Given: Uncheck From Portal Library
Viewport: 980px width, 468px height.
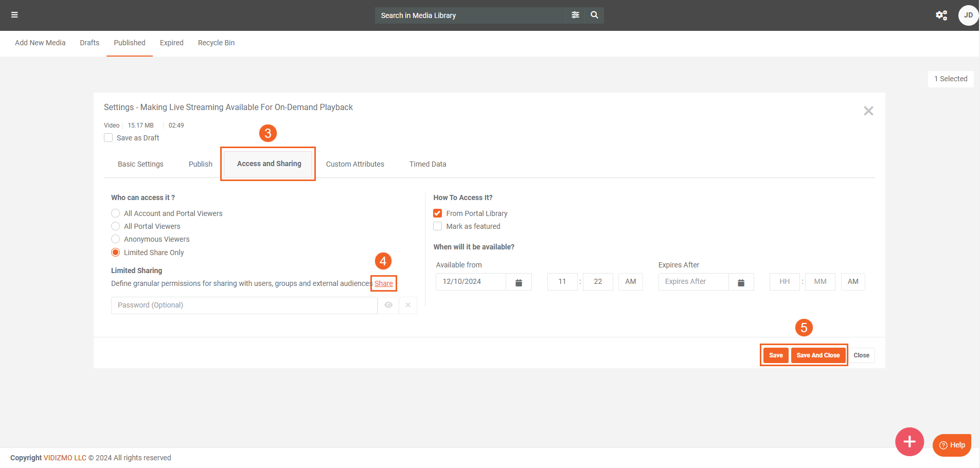Looking at the screenshot, I should [x=438, y=213].
